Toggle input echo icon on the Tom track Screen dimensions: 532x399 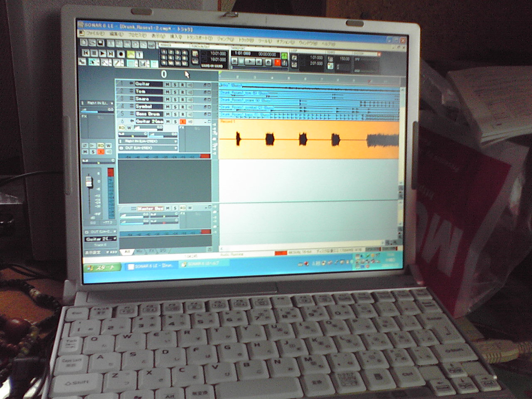coord(190,92)
